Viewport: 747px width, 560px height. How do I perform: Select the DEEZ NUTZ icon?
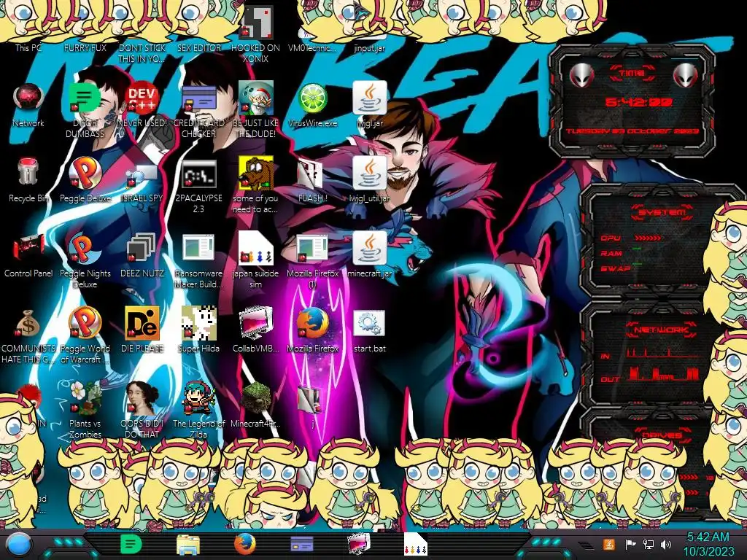click(142, 249)
